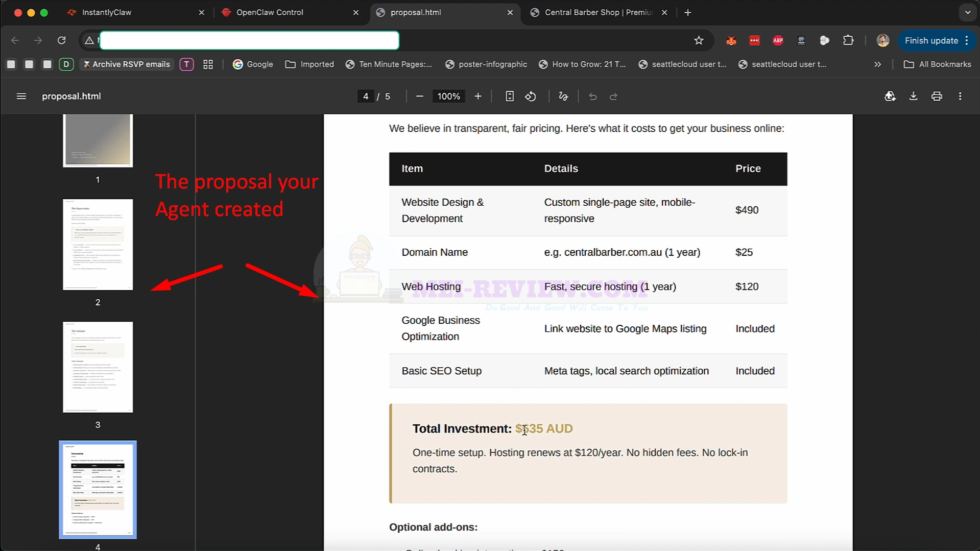Screen dimensions: 980x551
Task: Select page 2 thumbnail
Action: click(98, 245)
